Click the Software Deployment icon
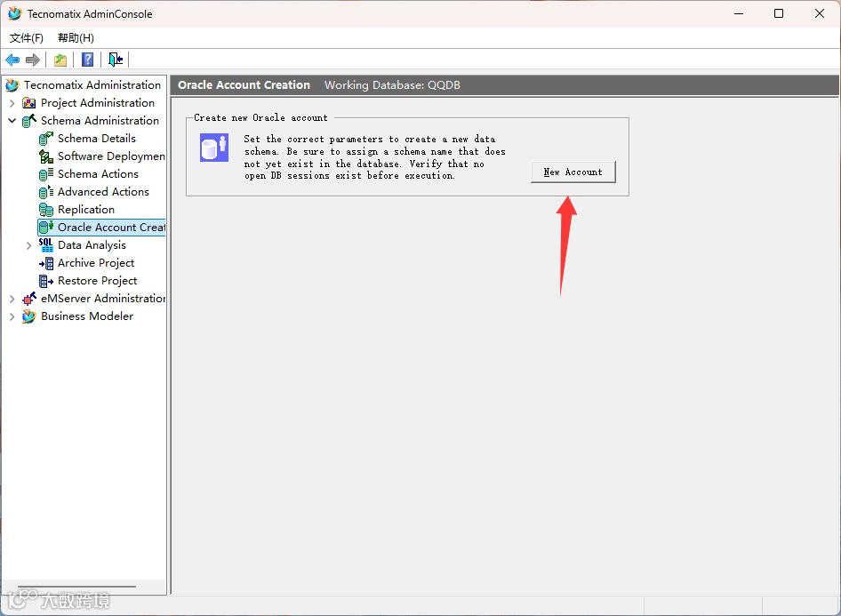 tap(46, 156)
